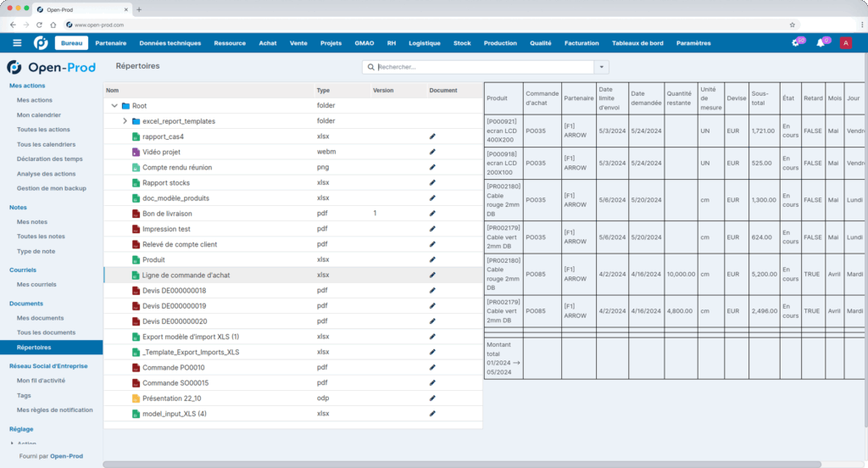The height and width of the screenshot is (468, 868).
Task: Open Tous les documents in sidebar
Action: pos(46,333)
